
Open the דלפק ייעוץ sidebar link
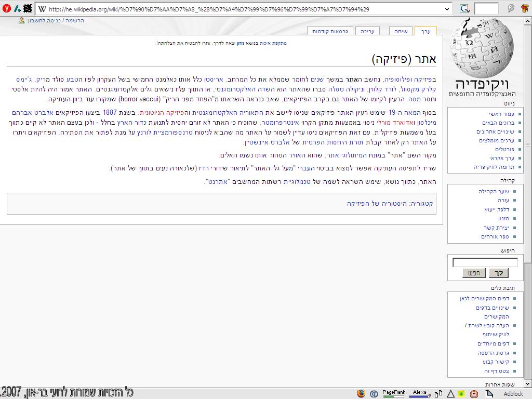click(x=497, y=210)
